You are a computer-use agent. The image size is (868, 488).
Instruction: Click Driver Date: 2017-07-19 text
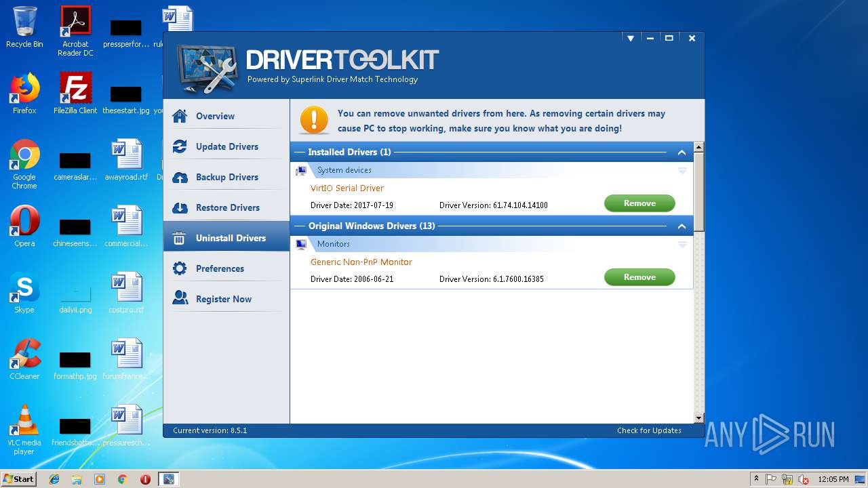(x=351, y=205)
